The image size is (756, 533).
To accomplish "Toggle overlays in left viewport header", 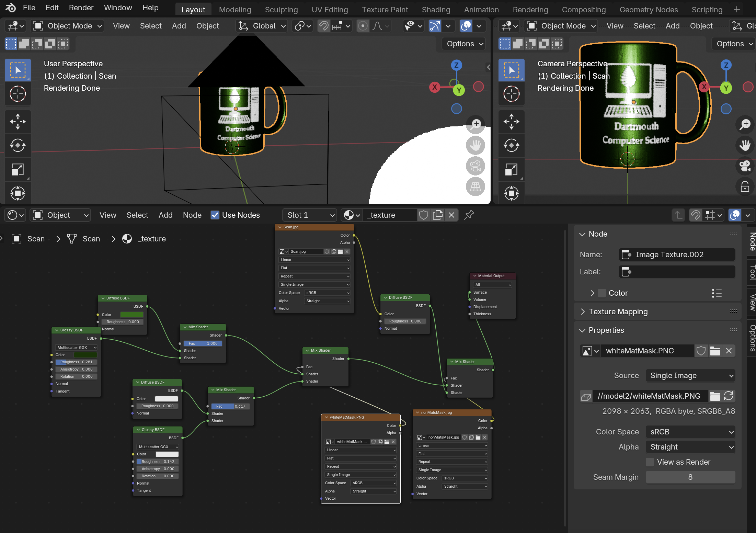I will click(466, 26).
